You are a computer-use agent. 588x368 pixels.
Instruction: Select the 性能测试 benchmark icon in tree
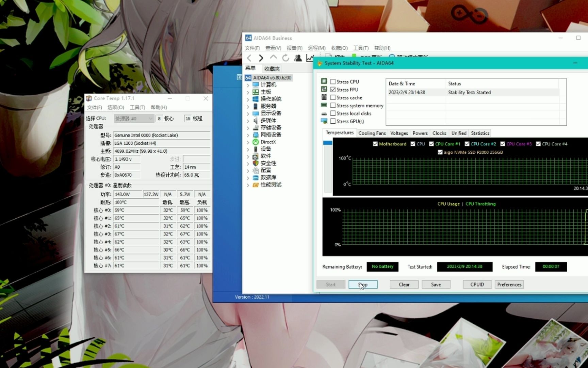point(256,185)
